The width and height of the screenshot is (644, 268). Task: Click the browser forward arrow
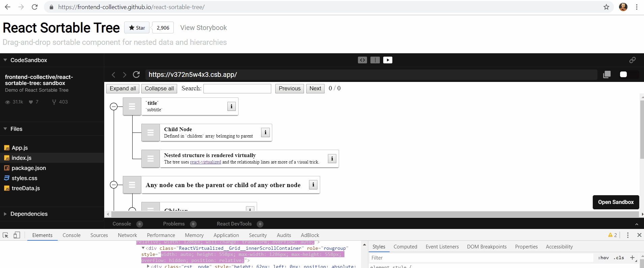click(x=21, y=7)
